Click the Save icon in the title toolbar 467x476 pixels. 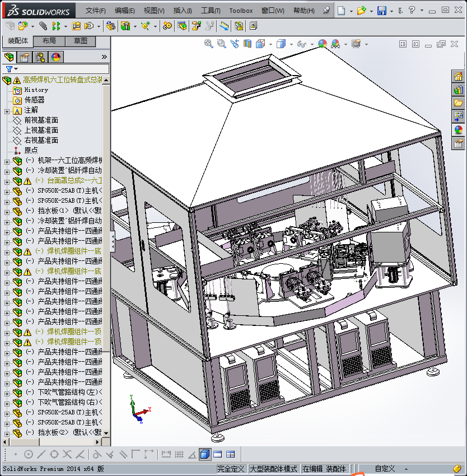click(382, 10)
